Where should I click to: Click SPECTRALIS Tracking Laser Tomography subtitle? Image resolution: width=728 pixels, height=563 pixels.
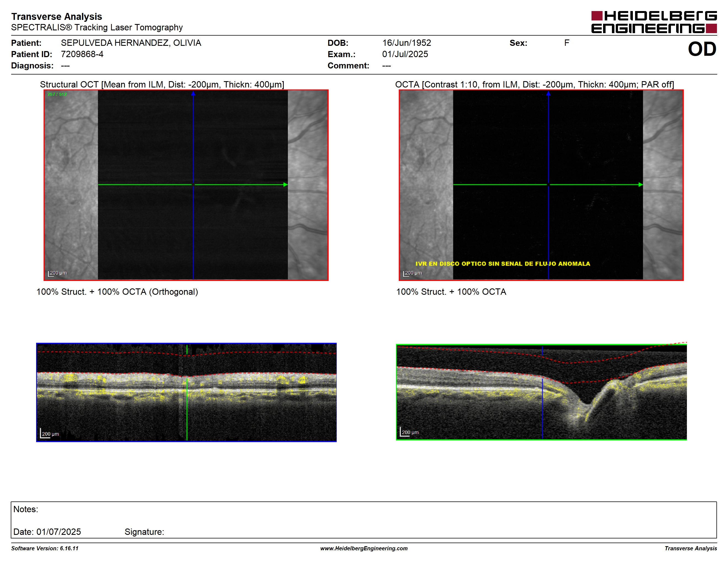97,27
